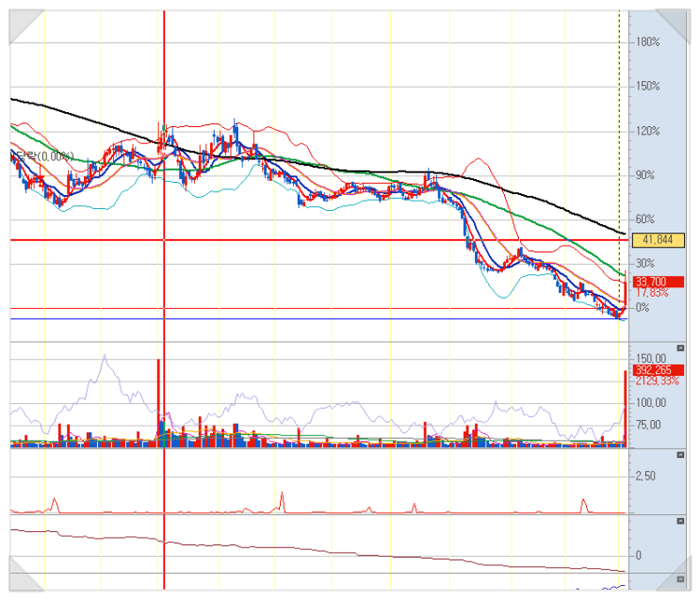The image size is (700, 600).
Task: Click the top-left corner fold triangle
Action: pos(22,22)
